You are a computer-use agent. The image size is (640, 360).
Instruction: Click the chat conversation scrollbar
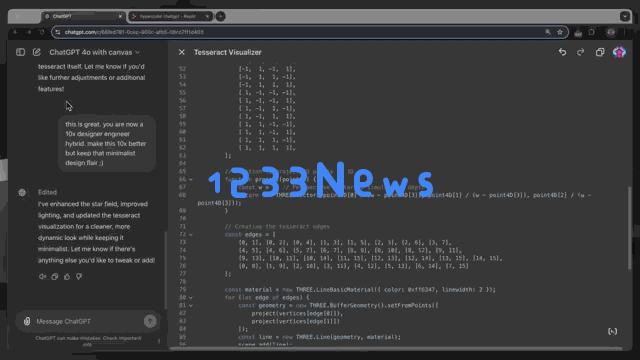[x=166, y=269]
